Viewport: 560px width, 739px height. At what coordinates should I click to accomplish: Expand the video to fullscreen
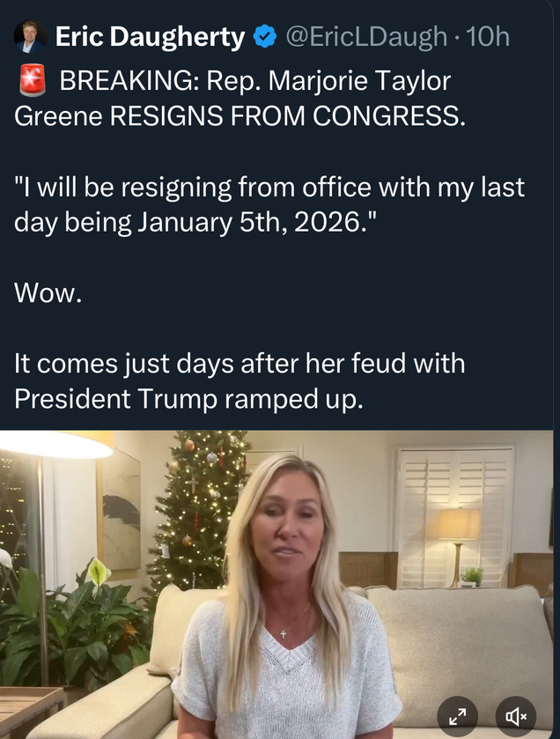[x=457, y=716]
